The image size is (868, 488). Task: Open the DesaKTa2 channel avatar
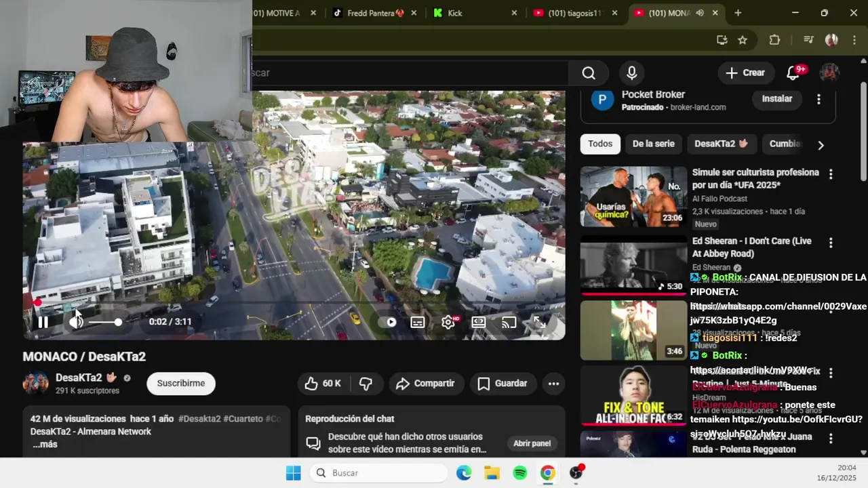click(x=35, y=384)
